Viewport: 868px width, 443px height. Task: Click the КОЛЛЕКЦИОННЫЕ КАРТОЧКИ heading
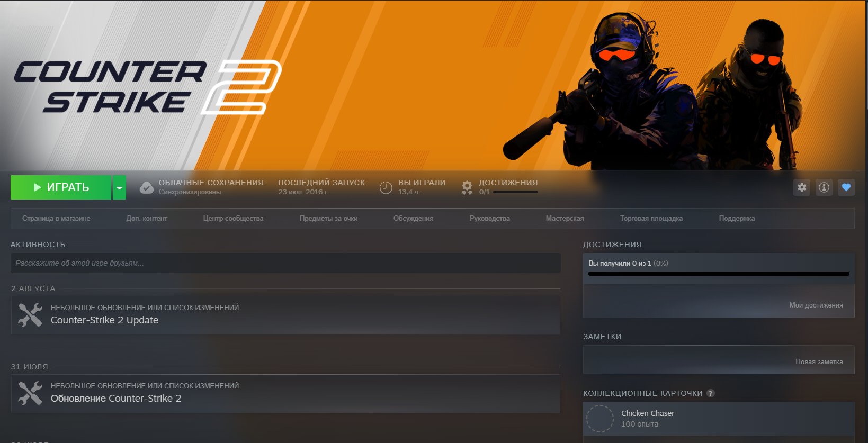coord(643,393)
